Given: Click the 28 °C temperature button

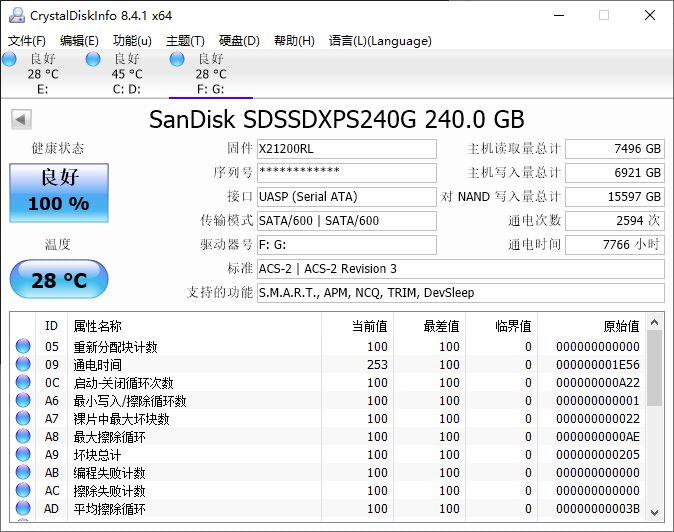Looking at the screenshot, I should click(x=59, y=279).
